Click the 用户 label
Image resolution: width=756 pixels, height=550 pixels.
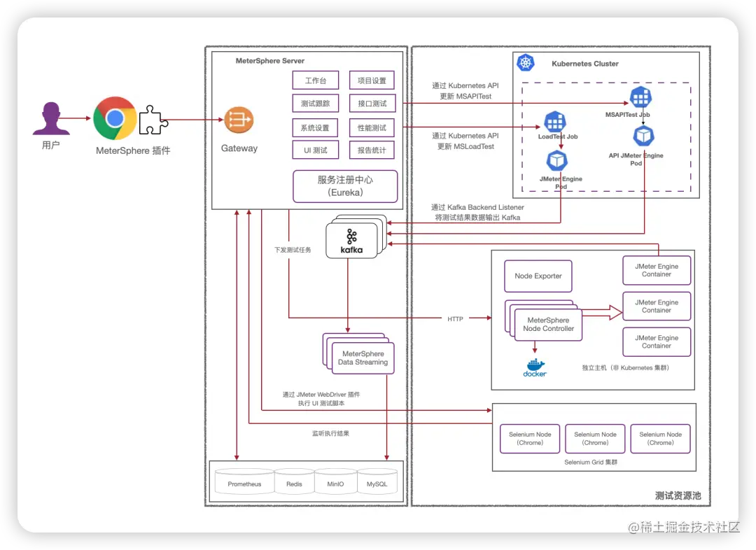point(50,145)
